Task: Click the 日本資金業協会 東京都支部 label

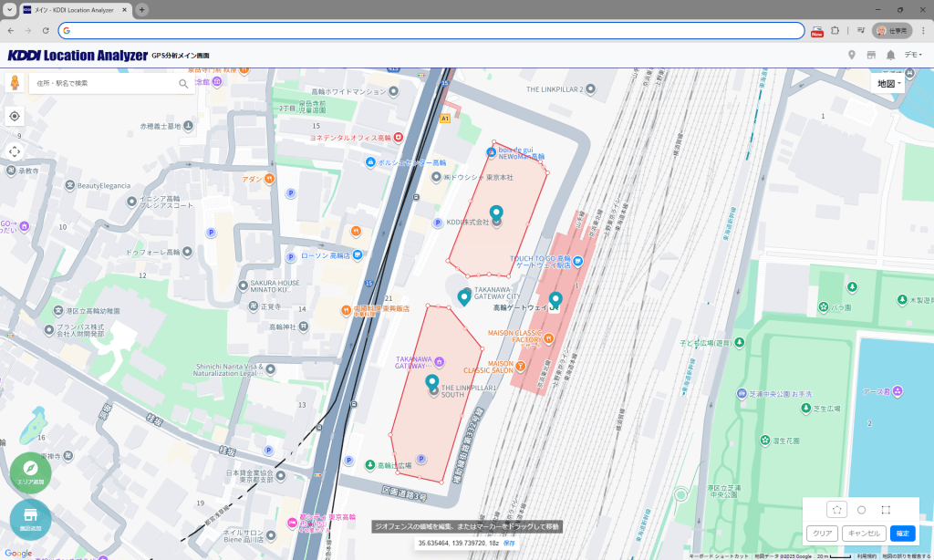Action: click(x=249, y=476)
